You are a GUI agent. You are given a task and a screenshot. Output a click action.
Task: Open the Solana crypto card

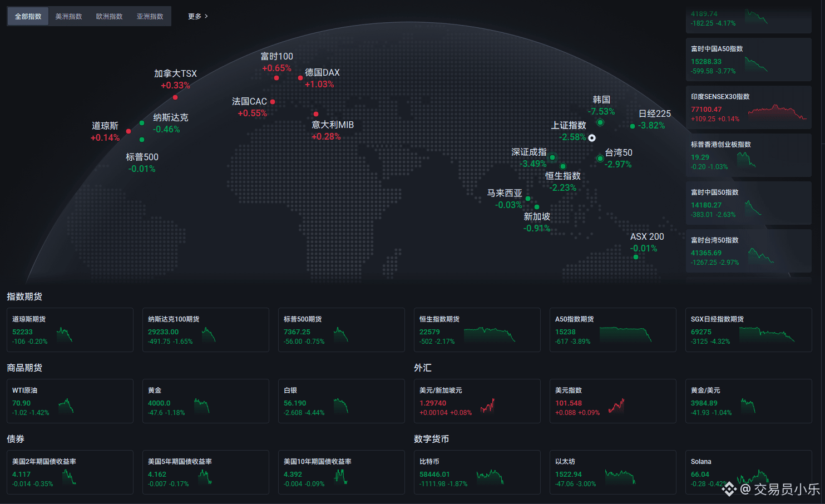[749, 472]
